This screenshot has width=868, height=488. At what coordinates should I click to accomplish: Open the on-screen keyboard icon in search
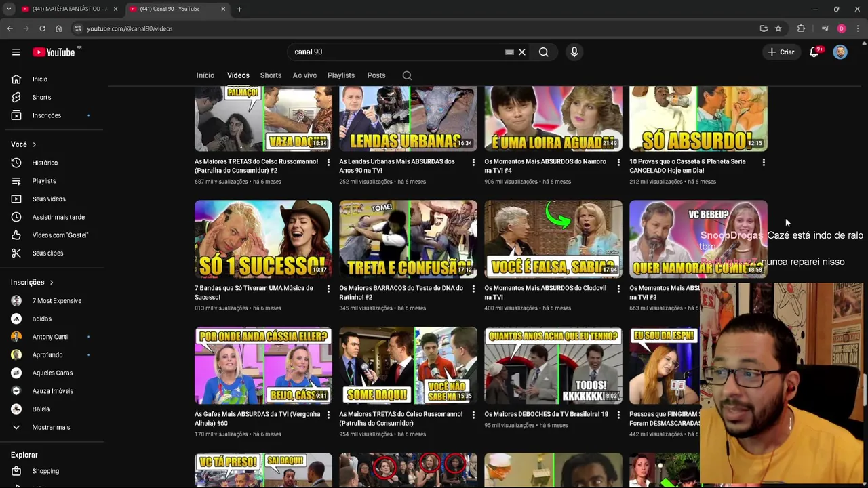click(509, 52)
